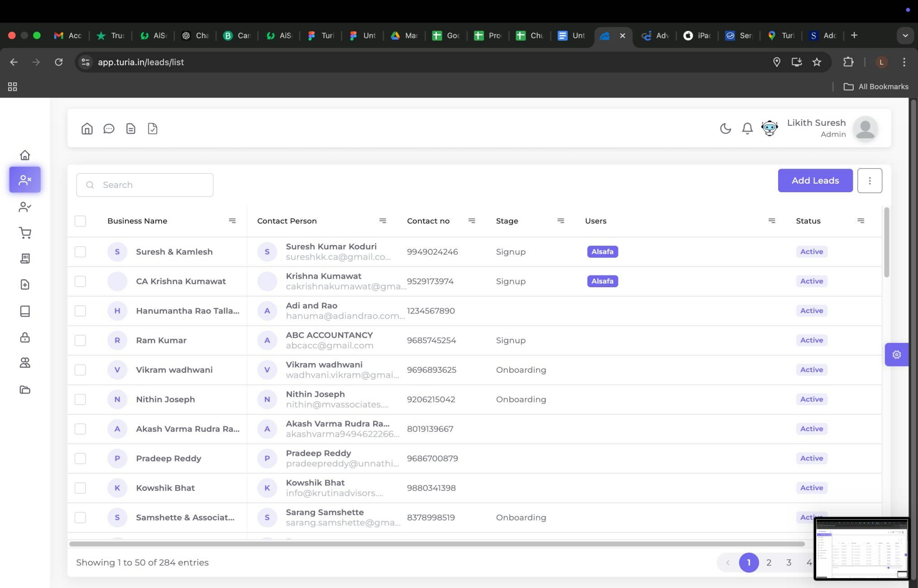Click the table horizontal scrollbar
The width and height of the screenshot is (918, 588).
(436, 544)
